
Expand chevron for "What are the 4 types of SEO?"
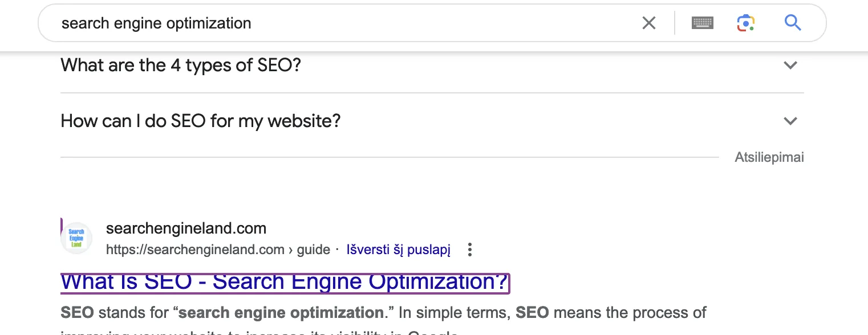[x=790, y=66]
